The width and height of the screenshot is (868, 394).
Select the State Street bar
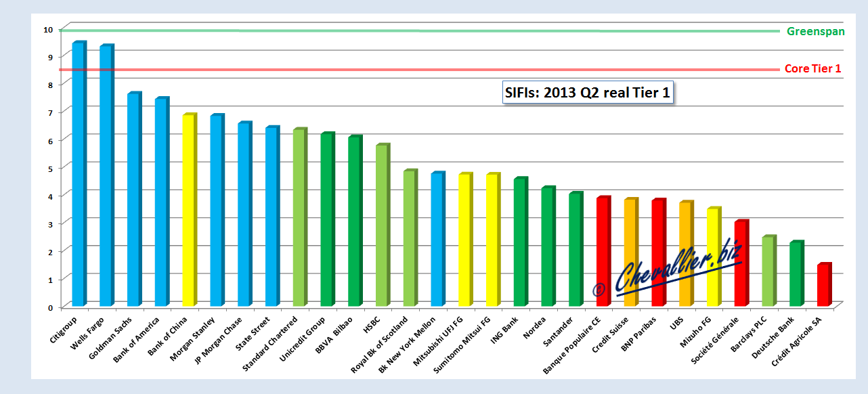click(x=272, y=217)
